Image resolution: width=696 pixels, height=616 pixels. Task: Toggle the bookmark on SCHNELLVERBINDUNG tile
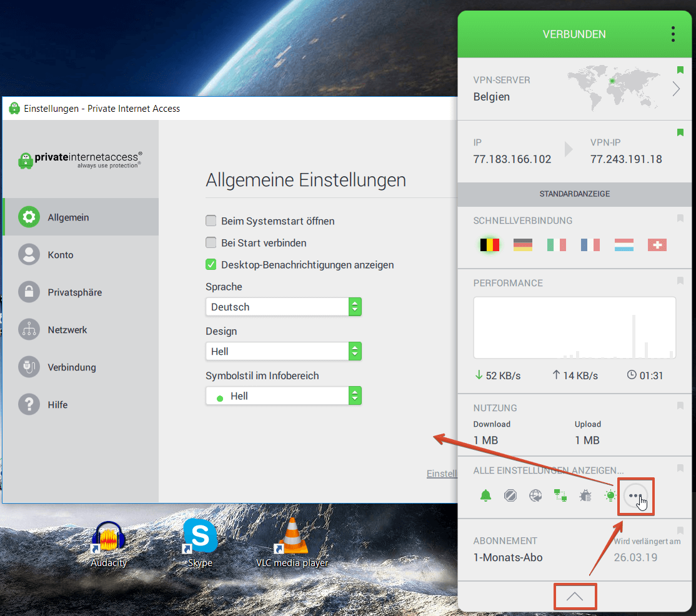pyautogui.click(x=680, y=218)
